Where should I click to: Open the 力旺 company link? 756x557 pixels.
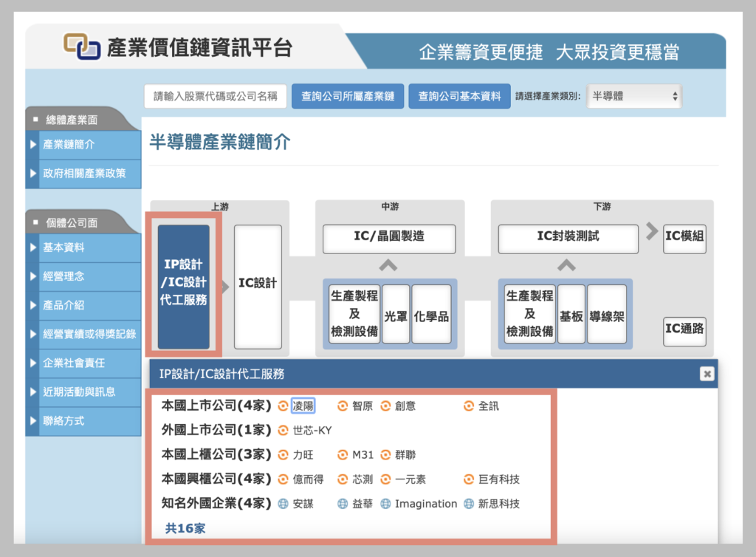tap(303, 455)
